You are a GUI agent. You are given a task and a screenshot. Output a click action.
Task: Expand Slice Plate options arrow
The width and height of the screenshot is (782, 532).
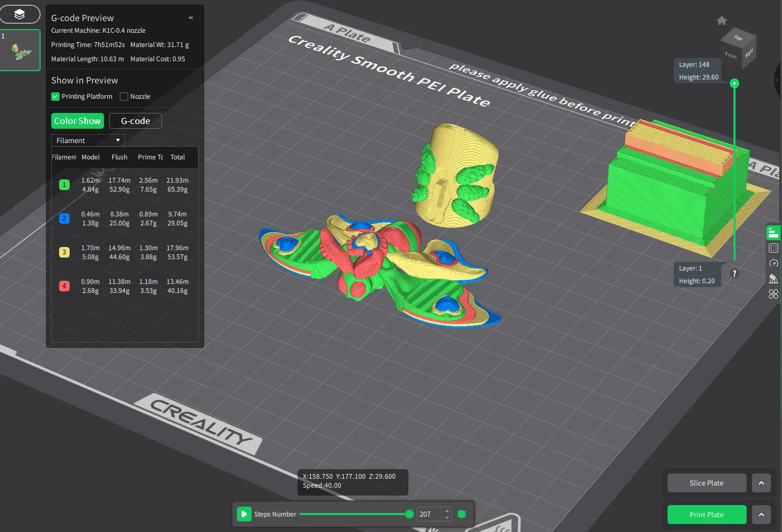pos(761,483)
